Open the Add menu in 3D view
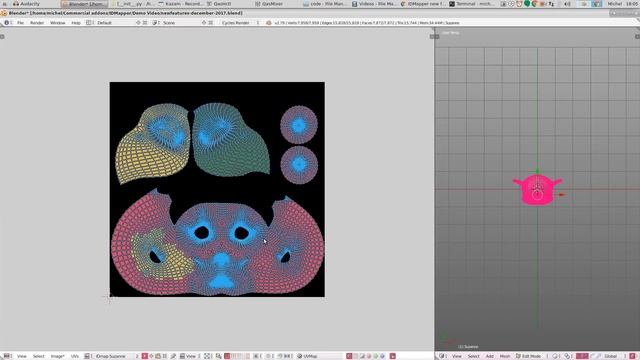This screenshot has width=640, height=360. coord(490,356)
